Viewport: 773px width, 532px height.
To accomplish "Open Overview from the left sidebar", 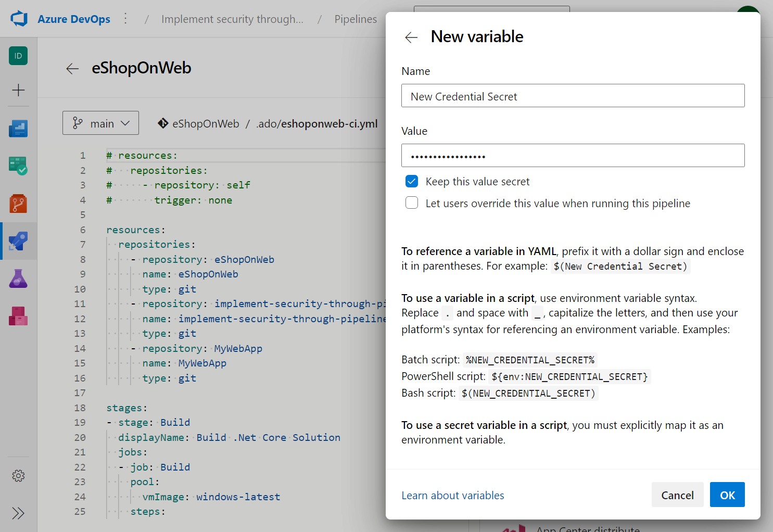I will pyautogui.click(x=18, y=129).
